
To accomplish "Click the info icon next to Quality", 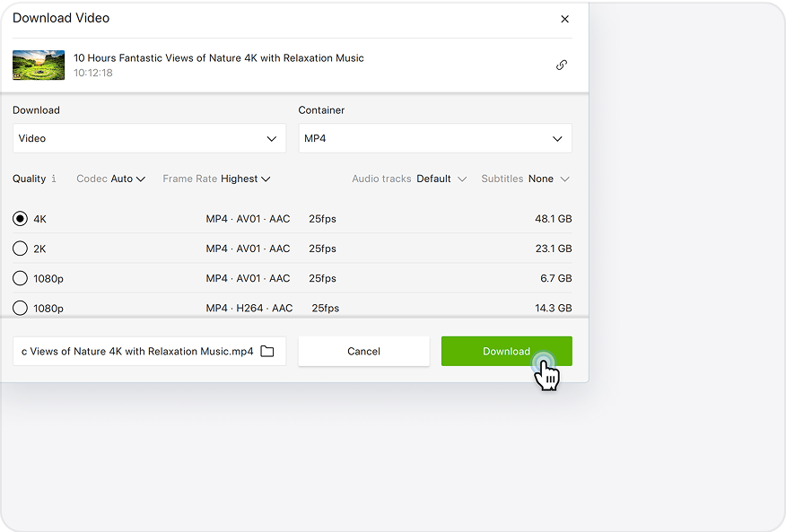I will pos(54,179).
